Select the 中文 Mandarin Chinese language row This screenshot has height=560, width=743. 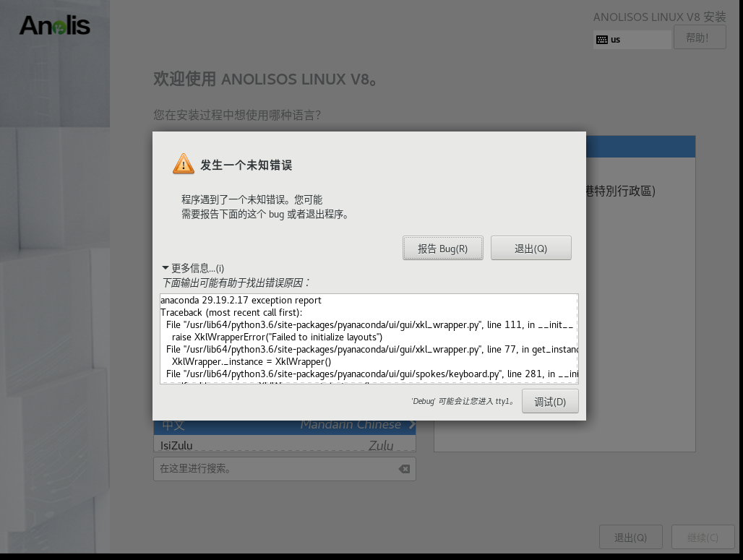click(x=284, y=426)
